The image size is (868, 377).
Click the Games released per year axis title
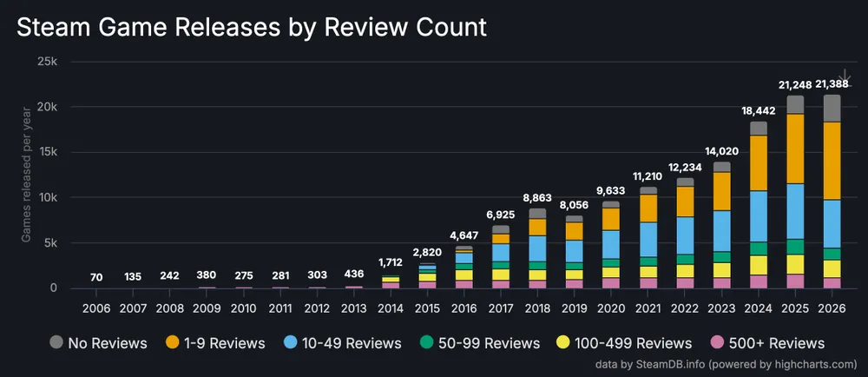(26, 173)
